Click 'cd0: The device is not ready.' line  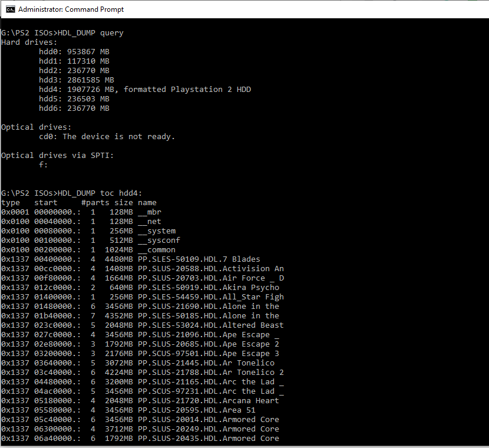click(107, 137)
